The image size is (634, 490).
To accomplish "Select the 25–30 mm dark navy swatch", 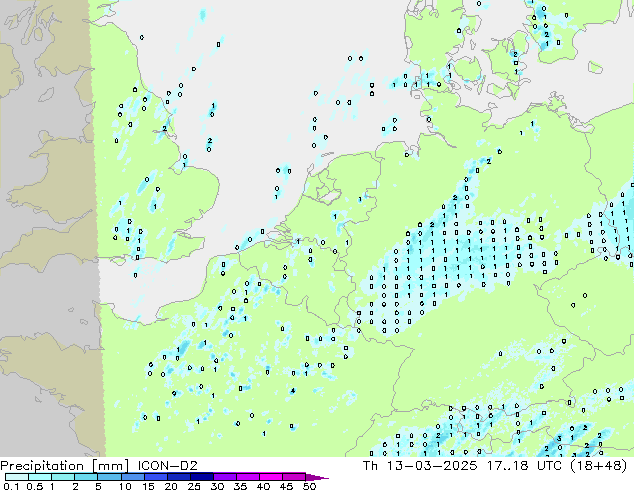I will point(202,477).
